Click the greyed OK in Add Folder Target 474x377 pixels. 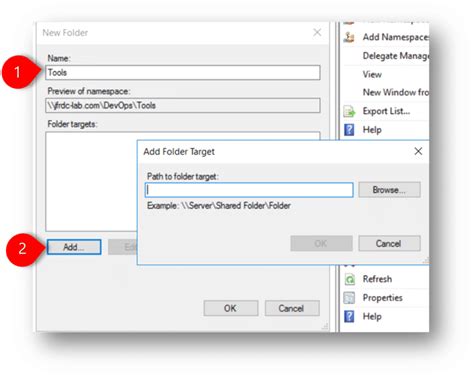pos(321,244)
